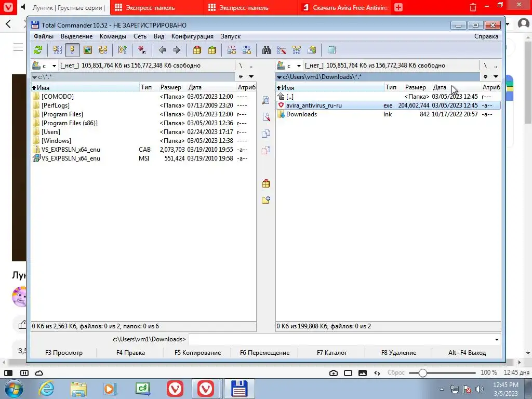
Task: Open the Сеть menu
Action: [x=140, y=36]
